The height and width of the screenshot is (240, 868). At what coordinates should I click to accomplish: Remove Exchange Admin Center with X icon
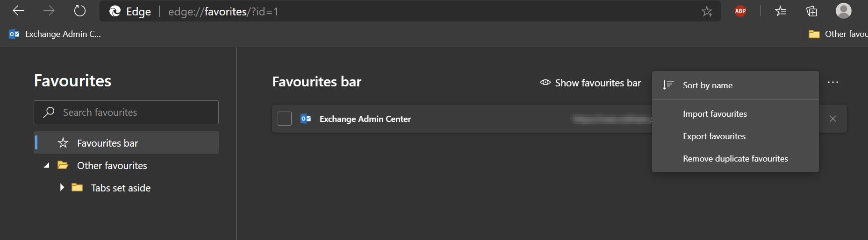[833, 119]
